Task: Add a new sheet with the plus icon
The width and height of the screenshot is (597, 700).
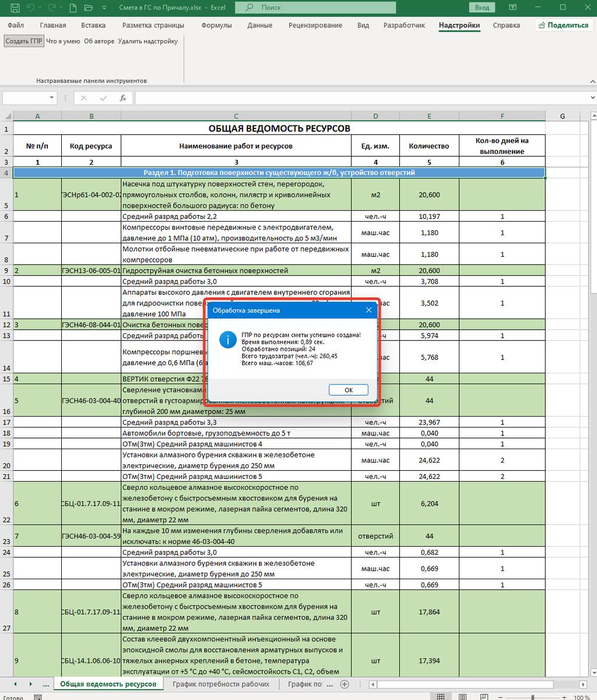Action: pyautogui.click(x=345, y=684)
